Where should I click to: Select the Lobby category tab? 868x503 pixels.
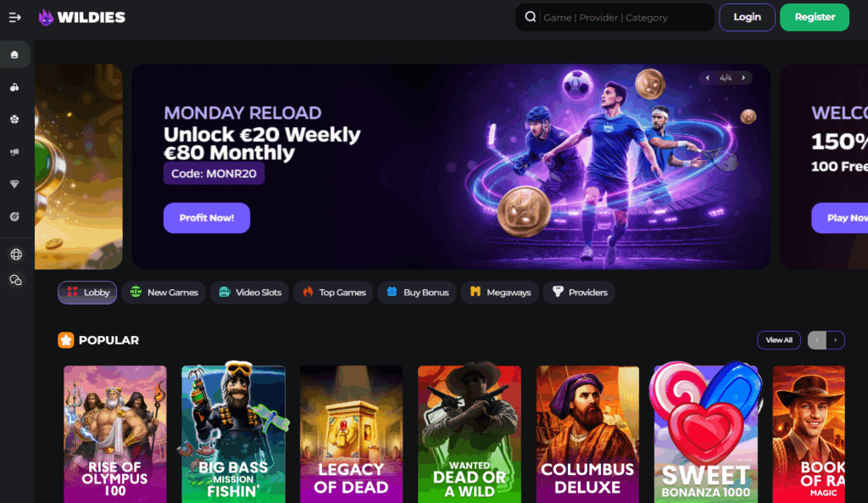[87, 293]
